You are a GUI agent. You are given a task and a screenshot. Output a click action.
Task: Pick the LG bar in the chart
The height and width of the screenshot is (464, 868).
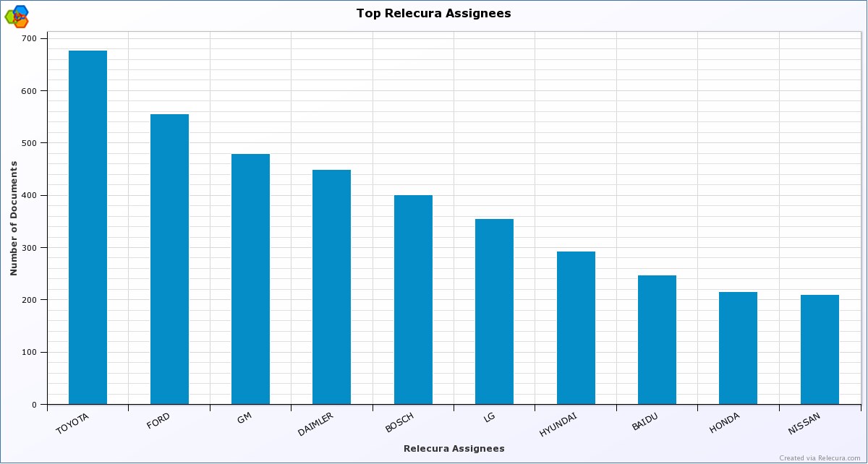tap(494, 312)
